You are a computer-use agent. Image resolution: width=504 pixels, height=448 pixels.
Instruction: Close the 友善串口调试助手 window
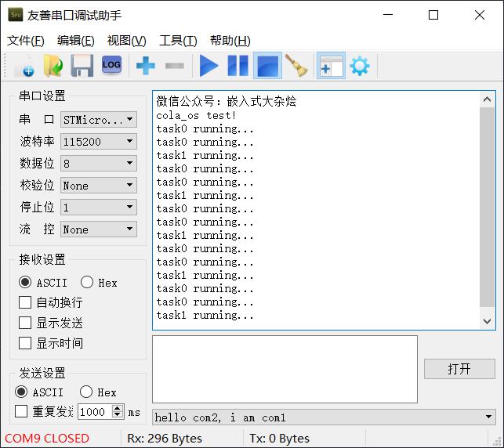[480, 15]
